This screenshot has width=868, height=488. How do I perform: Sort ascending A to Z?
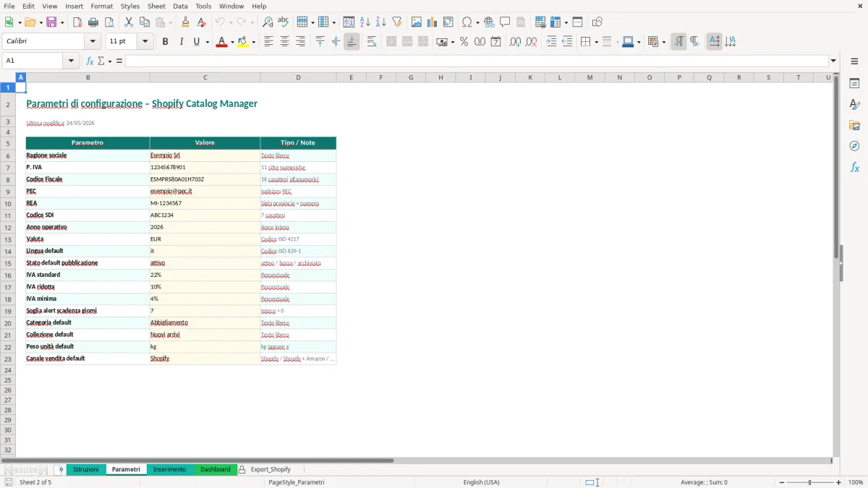(365, 22)
